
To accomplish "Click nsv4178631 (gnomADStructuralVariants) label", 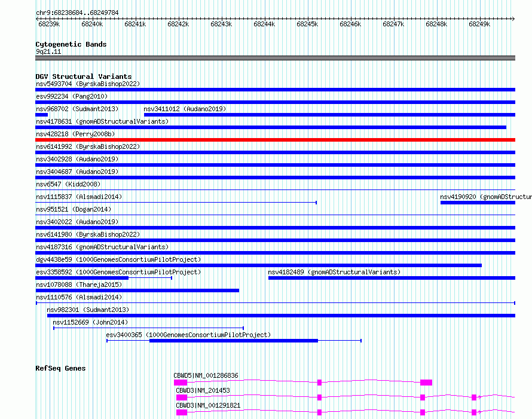I will tap(102, 121).
